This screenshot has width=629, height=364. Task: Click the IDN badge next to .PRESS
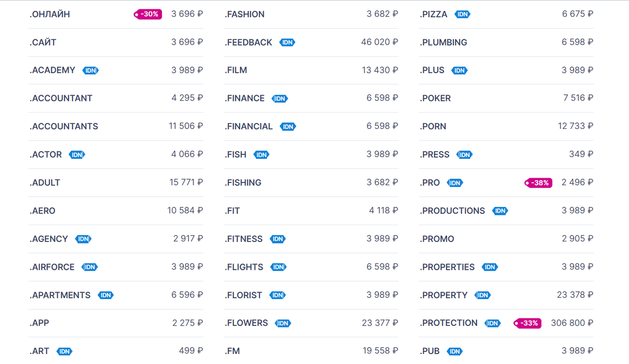click(x=464, y=155)
